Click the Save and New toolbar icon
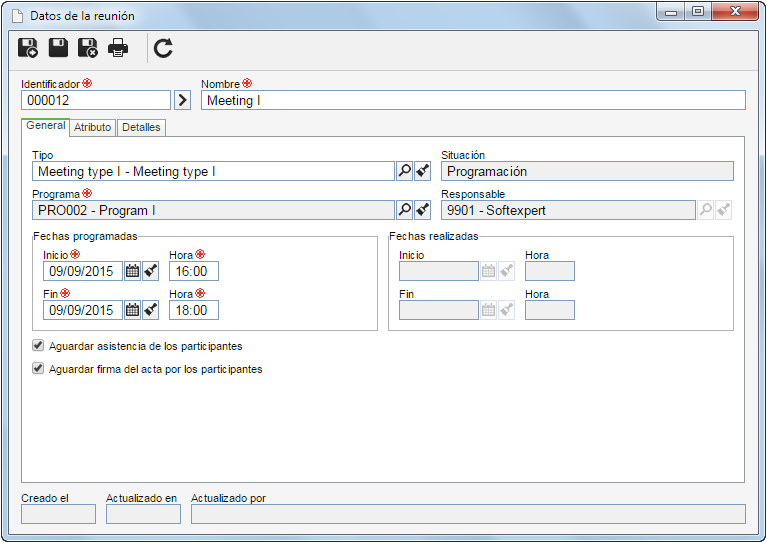Image resolution: width=767 pixels, height=543 pixels. click(28, 48)
